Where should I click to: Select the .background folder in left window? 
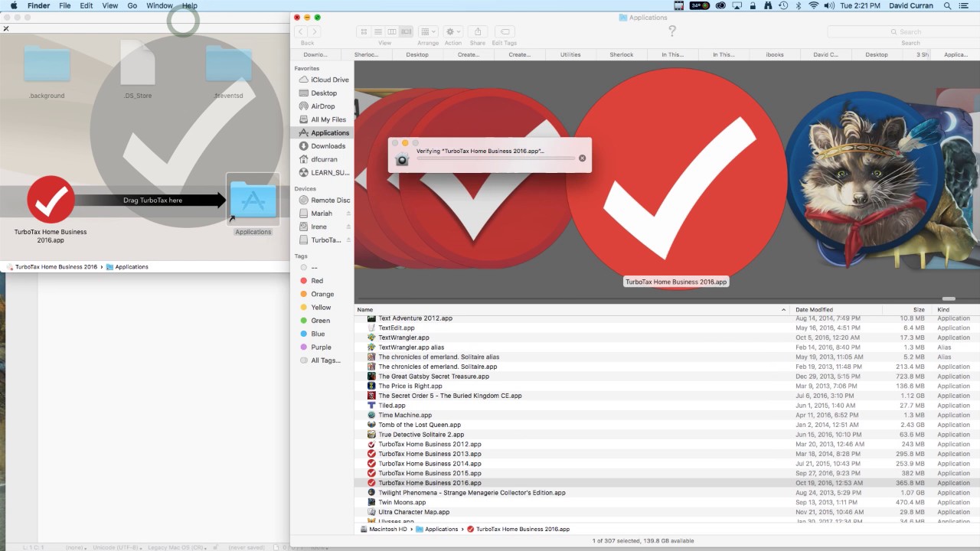pos(47,73)
